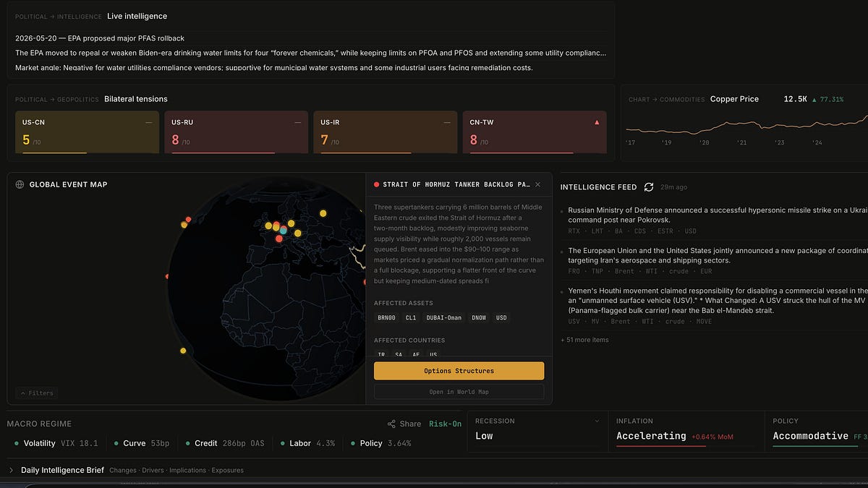The height and width of the screenshot is (488, 868).
Task: Click the POLITICAL breadcrumb above Live intelligence
Action: (31, 16)
